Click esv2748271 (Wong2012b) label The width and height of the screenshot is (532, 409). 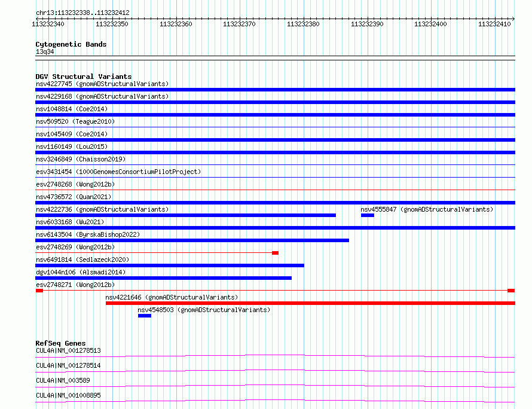coord(75,285)
